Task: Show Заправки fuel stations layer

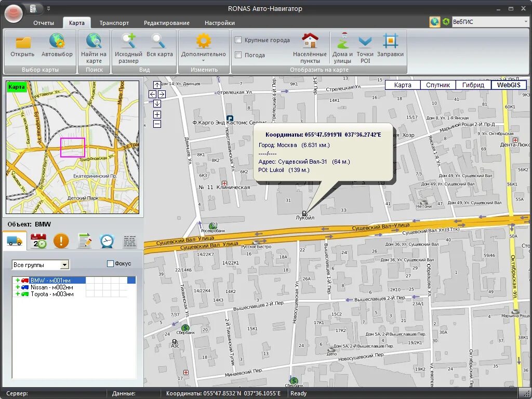Action: click(x=390, y=46)
